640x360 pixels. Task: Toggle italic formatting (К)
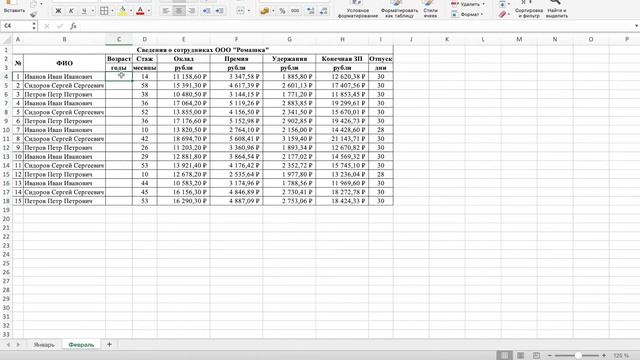point(71,11)
